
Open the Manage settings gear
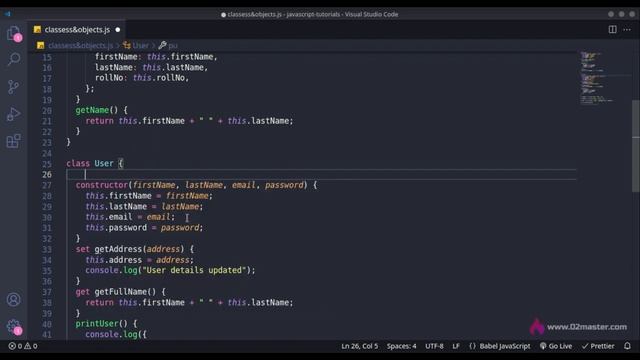13,326
